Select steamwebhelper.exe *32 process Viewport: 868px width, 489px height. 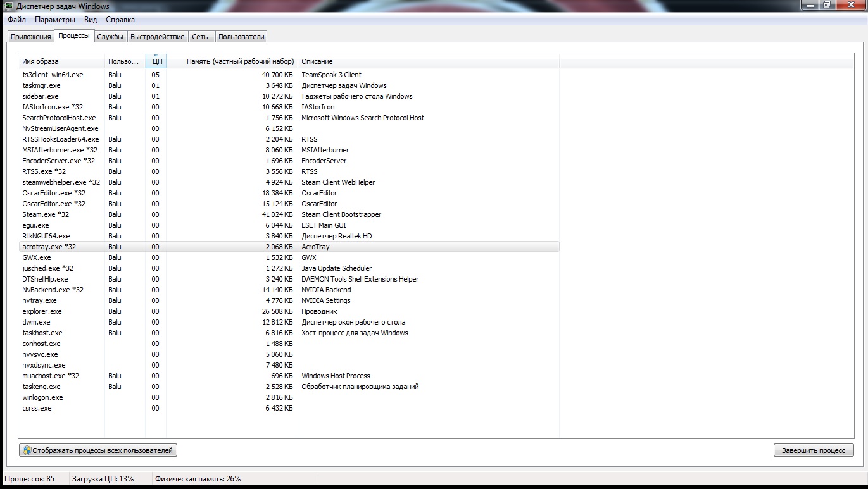tap(289, 182)
